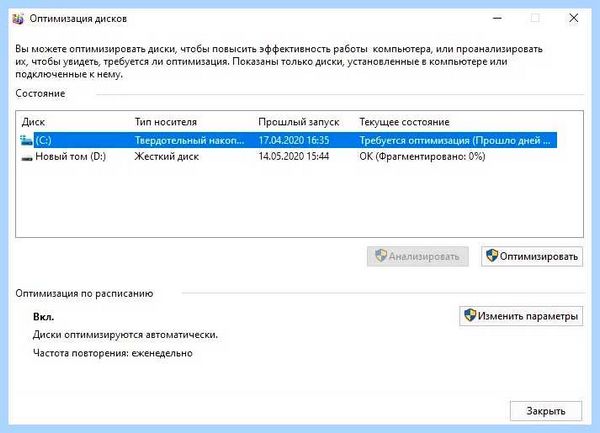The height and width of the screenshot is (433, 600).
Task: Click the Требуется оптимизация status cell
Action: (x=455, y=140)
